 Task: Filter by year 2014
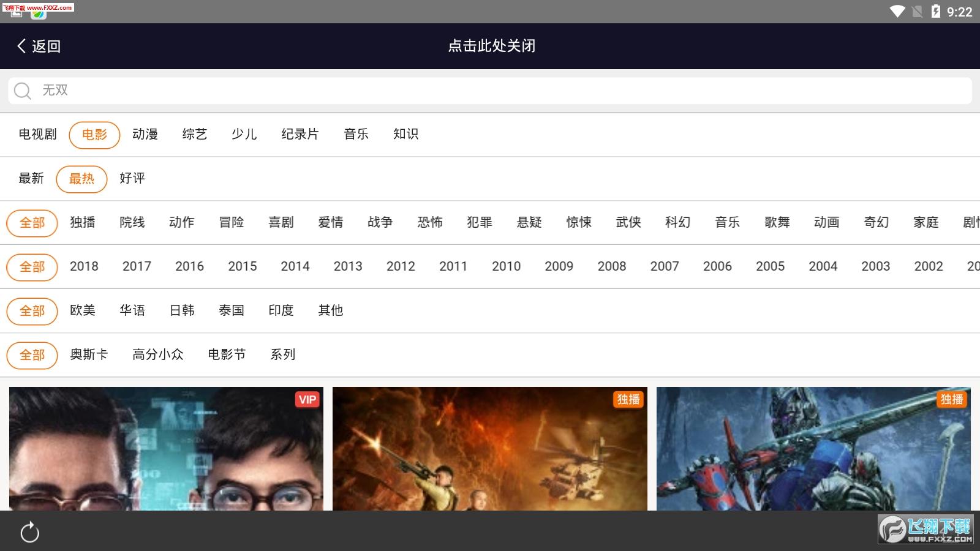tap(295, 266)
